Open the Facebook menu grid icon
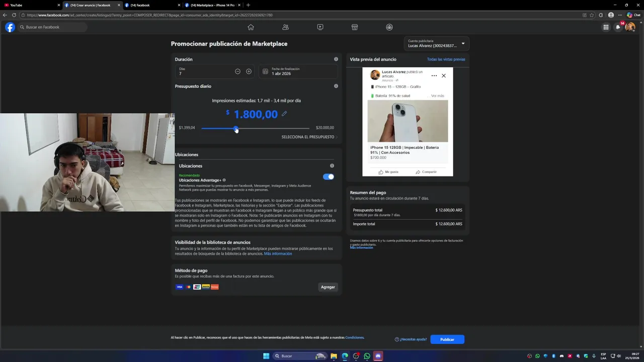Image resolution: width=644 pixels, height=362 pixels. point(606,27)
